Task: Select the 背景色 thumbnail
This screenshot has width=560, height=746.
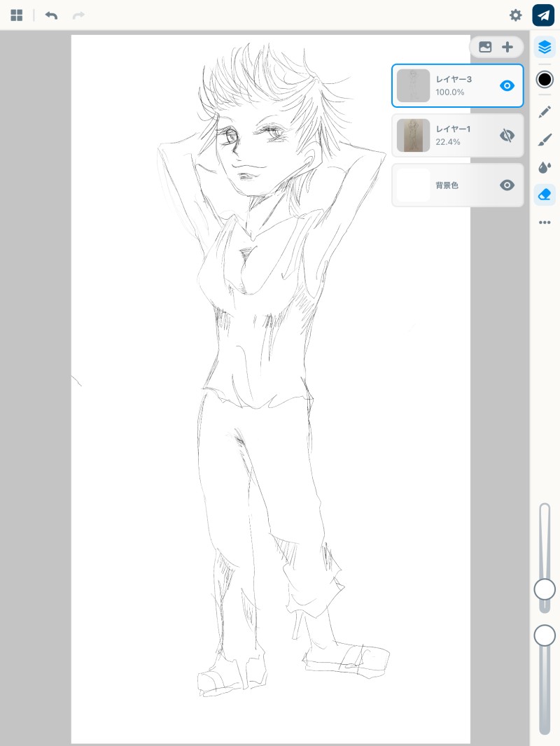Action: click(x=413, y=185)
